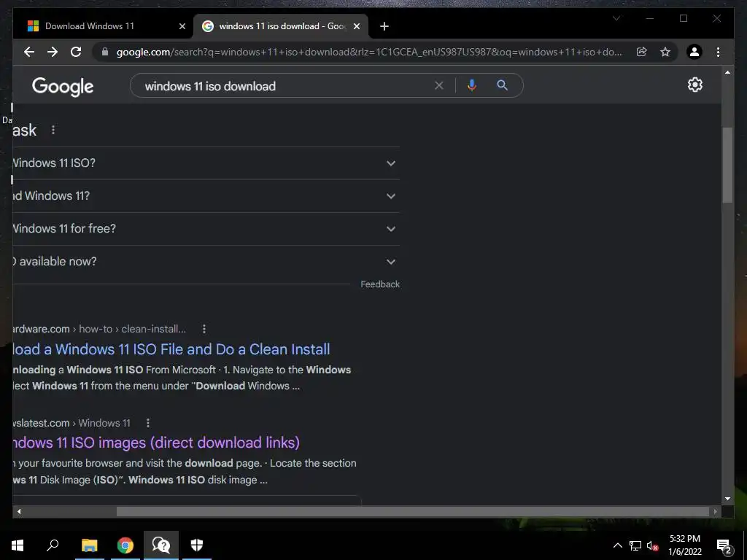Share this page icon in address bar

tap(642, 52)
